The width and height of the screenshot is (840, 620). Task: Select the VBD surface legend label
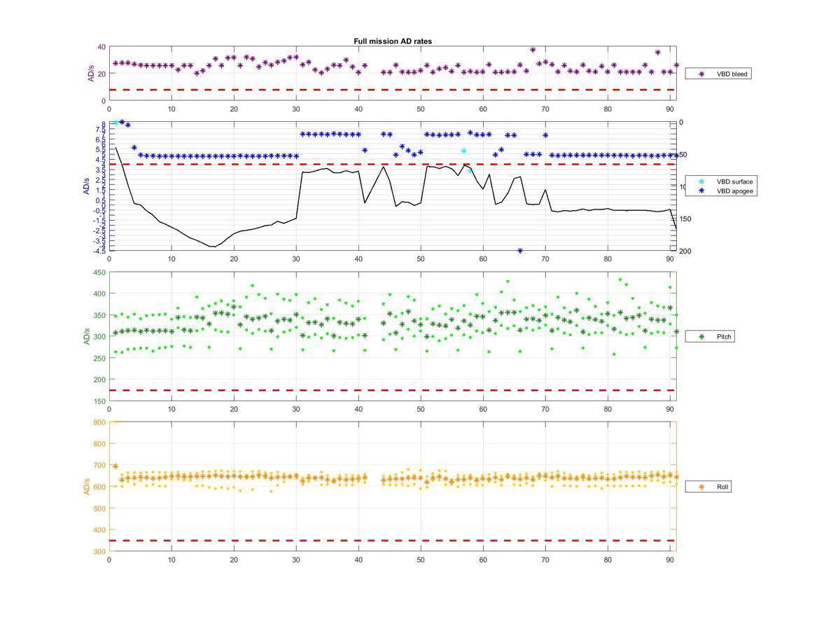pos(734,181)
